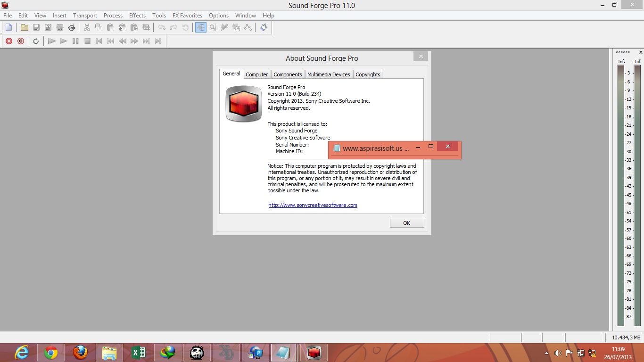Click the Undo arrow icon
Viewport: 644px width, 362px height.
tap(162, 27)
